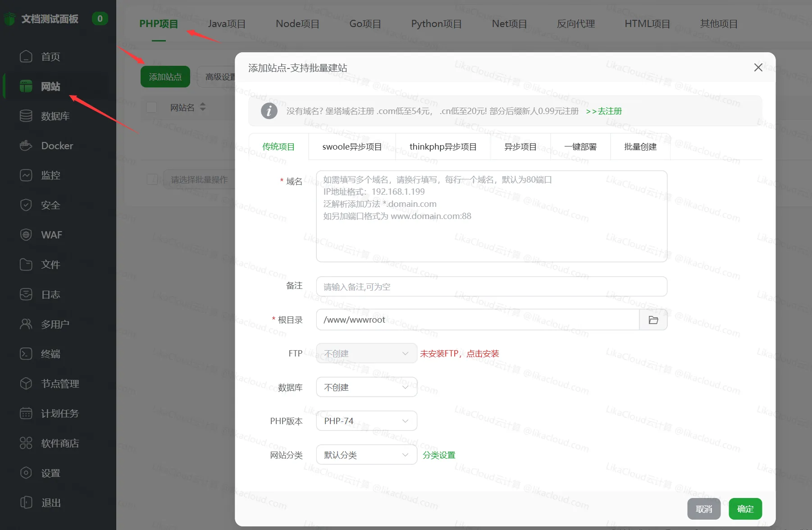Click the 确定 confirm button
Screen dimensions: 812x530
pos(745,509)
